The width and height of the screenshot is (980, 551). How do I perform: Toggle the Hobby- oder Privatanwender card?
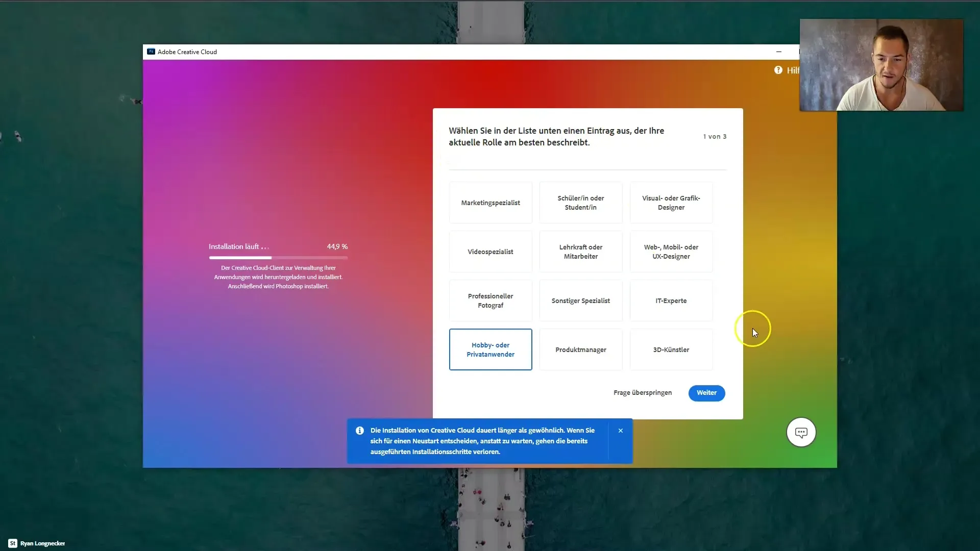[491, 349]
